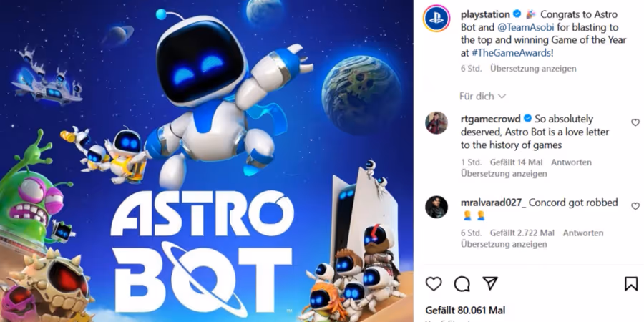Reply to rtgamecrowd's comment
The width and height of the screenshot is (644, 322).
(571, 162)
